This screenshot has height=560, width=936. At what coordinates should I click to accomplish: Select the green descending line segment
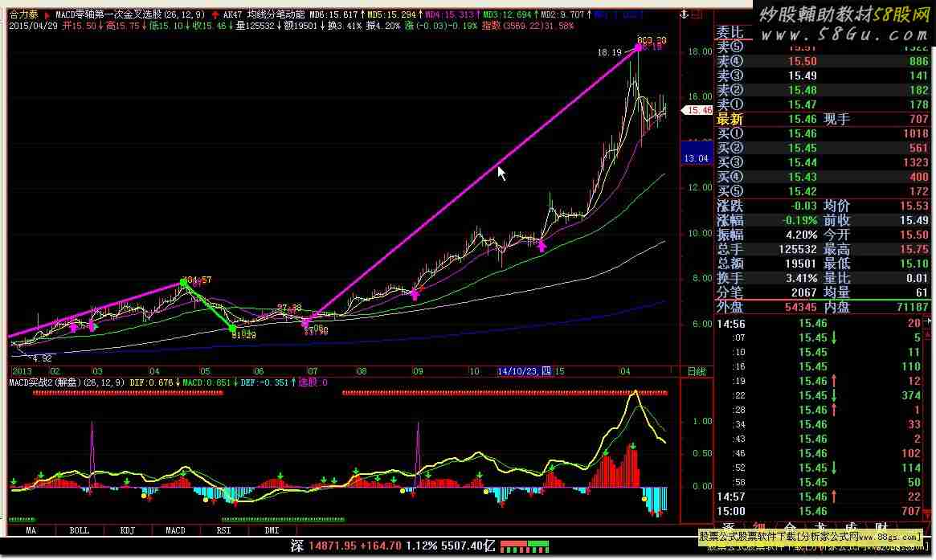(x=208, y=305)
